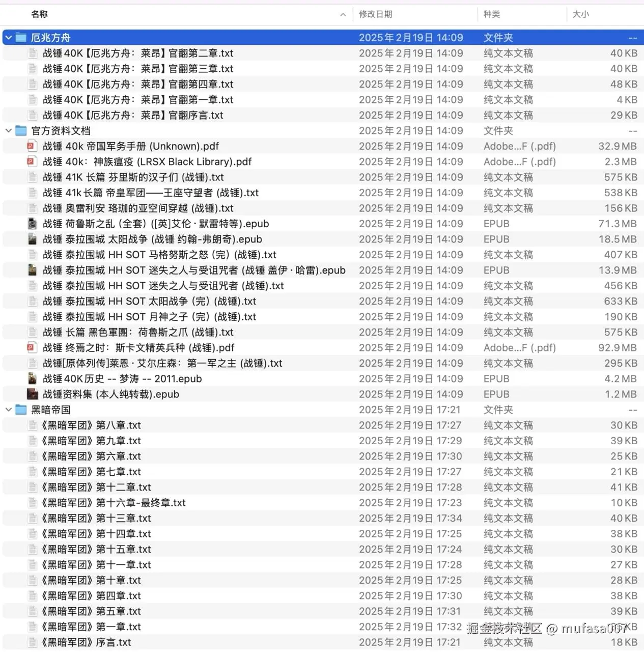The image size is (644, 652).
Task: Click the 1.2 MB size value
Action: 621,394
